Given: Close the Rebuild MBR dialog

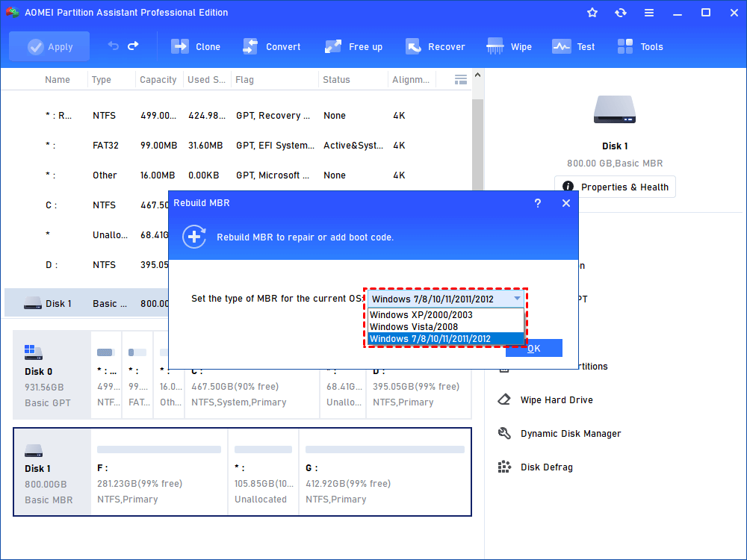Looking at the screenshot, I should pyautogui.click(x=566, y=203).
